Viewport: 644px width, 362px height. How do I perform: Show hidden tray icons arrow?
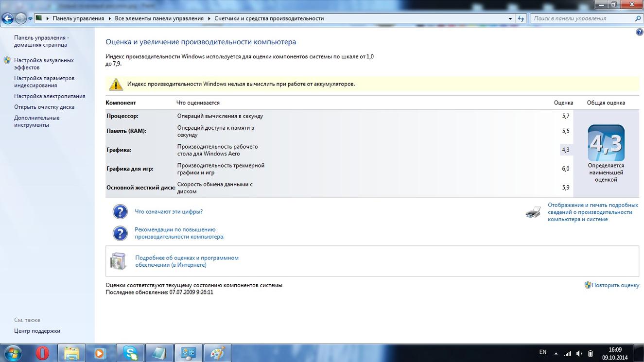pyautogui.click(x=556, y=353)
